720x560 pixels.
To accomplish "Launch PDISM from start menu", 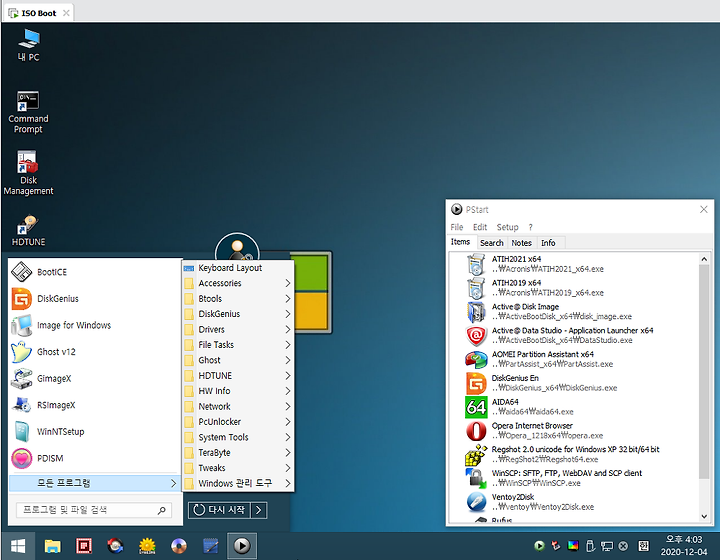I will point(95,458).
